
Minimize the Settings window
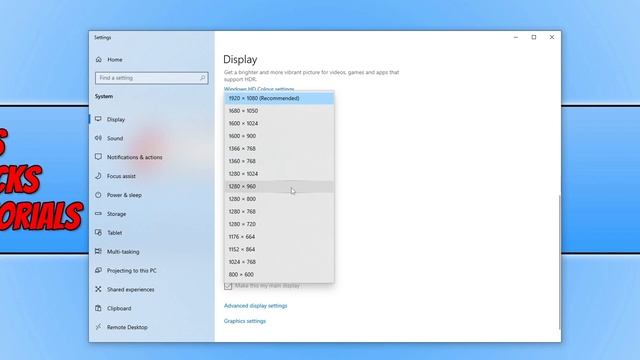516,37
